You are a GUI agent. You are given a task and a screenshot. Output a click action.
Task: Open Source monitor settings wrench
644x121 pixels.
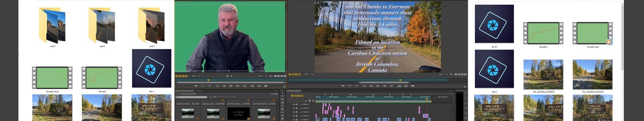click(x=271, y=76)
